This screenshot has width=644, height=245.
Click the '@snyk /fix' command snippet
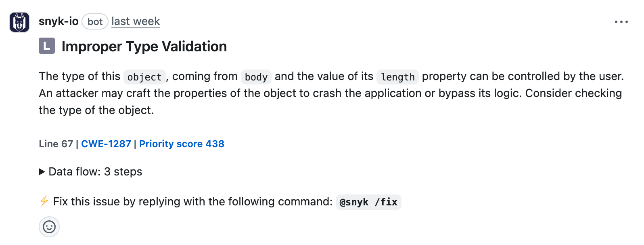tap(368, 202)
